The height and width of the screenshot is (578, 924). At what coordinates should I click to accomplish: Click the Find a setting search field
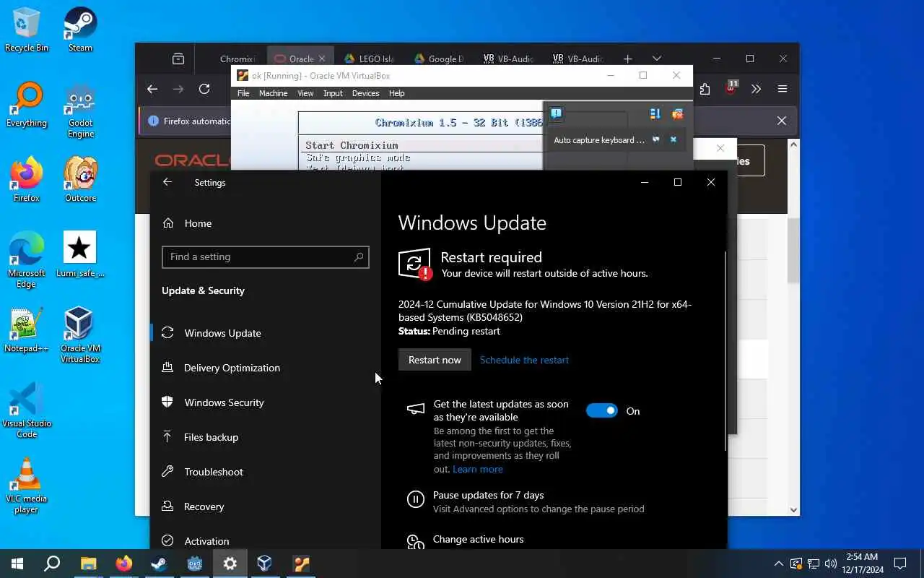tap(266, 256)
